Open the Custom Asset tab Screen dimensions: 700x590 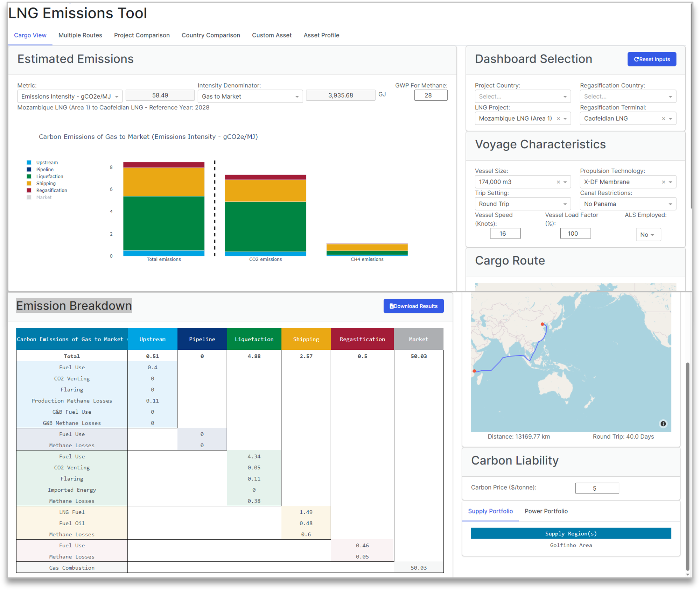272,35
